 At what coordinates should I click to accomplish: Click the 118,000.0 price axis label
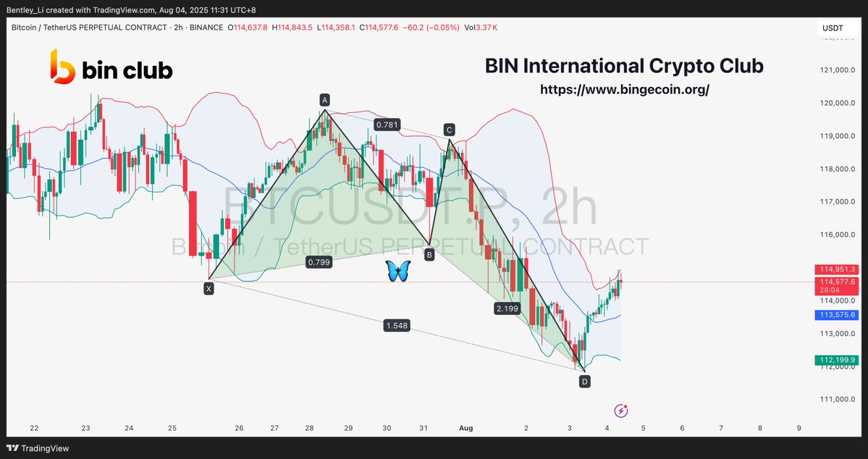[x=836, y=169]
